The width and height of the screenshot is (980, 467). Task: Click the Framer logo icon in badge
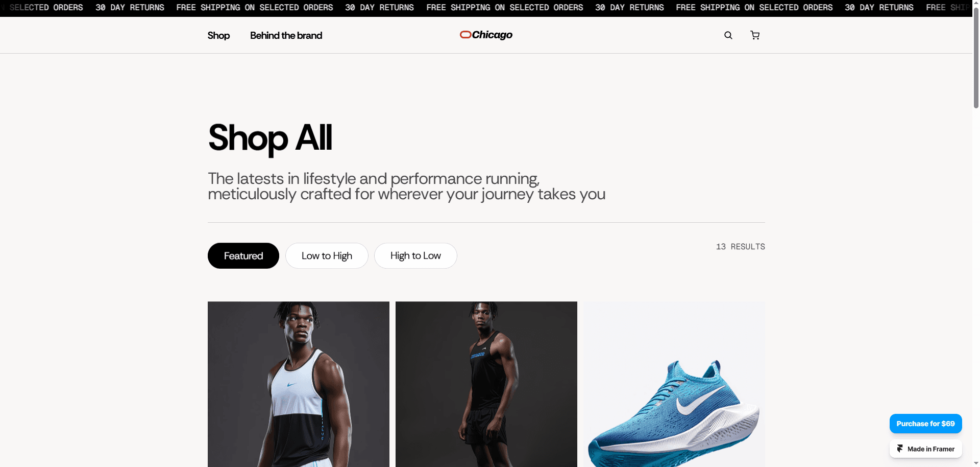tap(900, 449)
